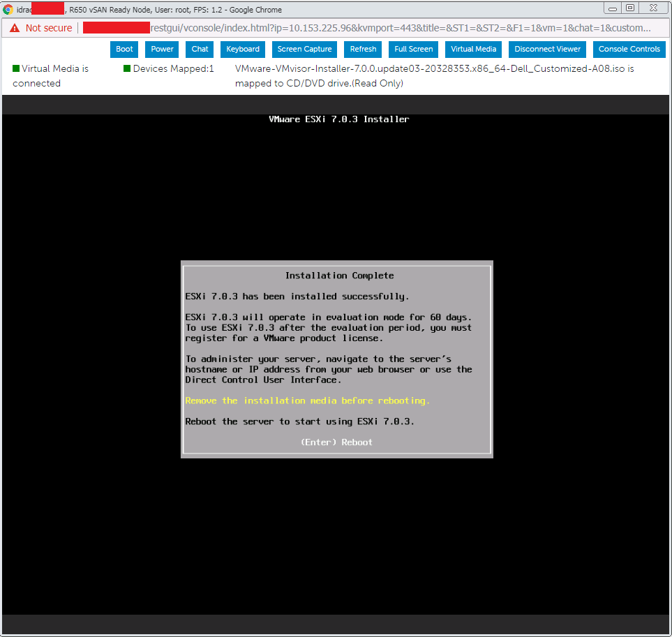Viewport: 672px width, 637px height.
Task: Open the virtual Keyboard
Action: click(243, 50)
